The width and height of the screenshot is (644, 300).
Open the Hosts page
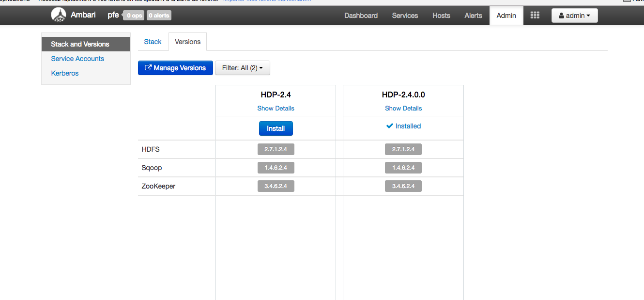point(441,16)
